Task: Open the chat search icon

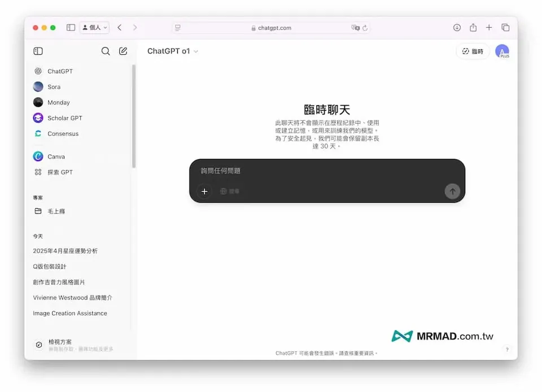Action: click(x=106, y=51)
